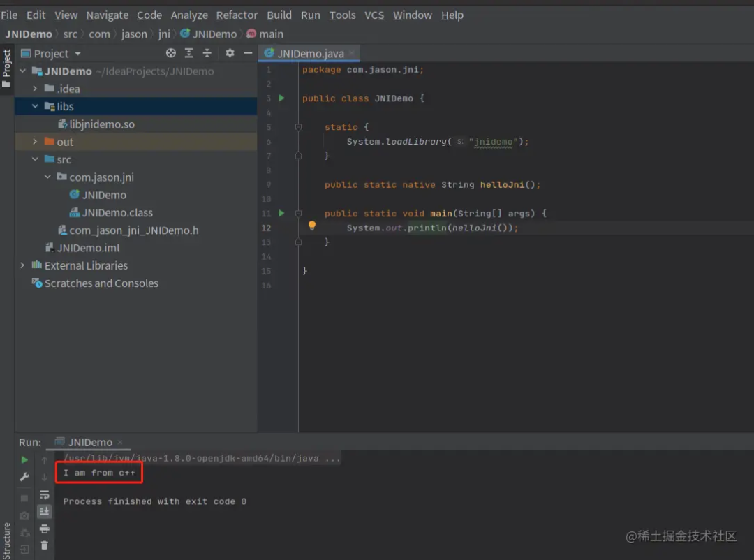Collapse all nodes in Project tree
This screenshot has width=754, height=560.
(207, 53)
